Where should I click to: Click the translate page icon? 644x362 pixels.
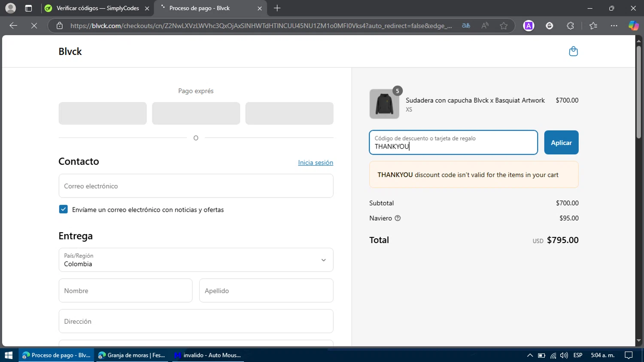466,26
